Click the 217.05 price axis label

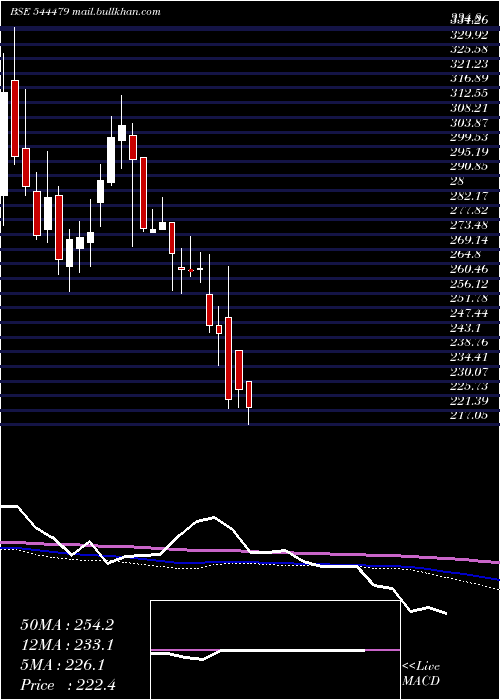pyautogui.click(x=468, y=415)
